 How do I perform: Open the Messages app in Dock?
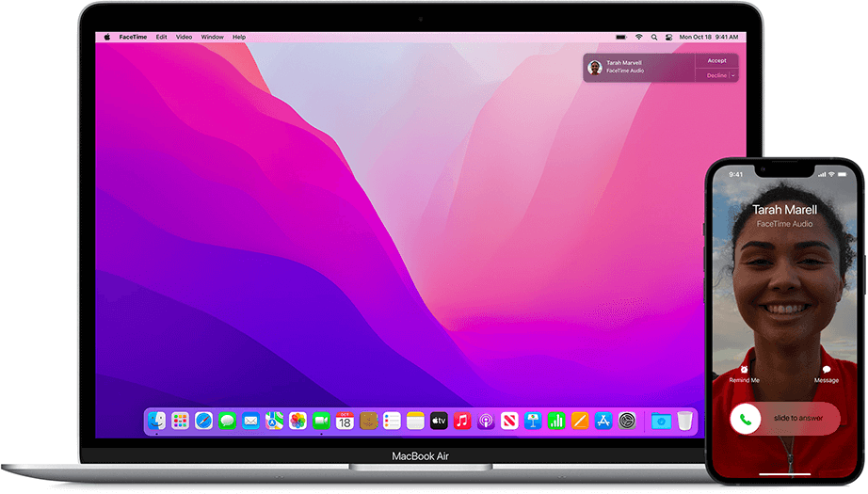point(227,421)
